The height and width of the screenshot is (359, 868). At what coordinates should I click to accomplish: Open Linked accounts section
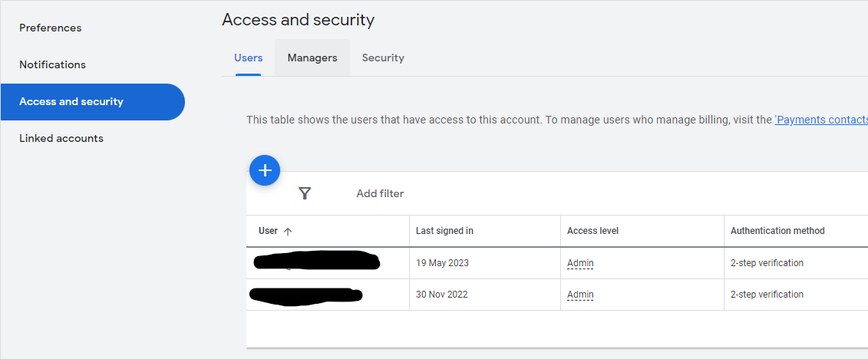pos(61,138)
